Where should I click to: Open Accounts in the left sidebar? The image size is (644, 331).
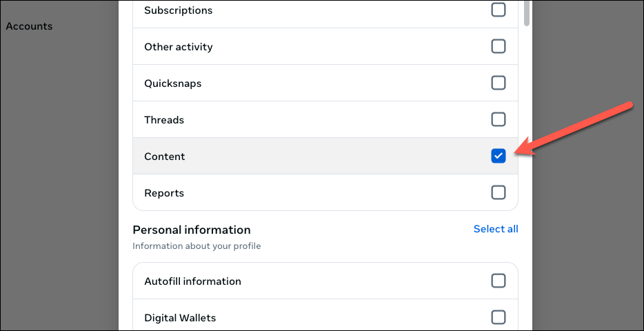pos(29,26)
